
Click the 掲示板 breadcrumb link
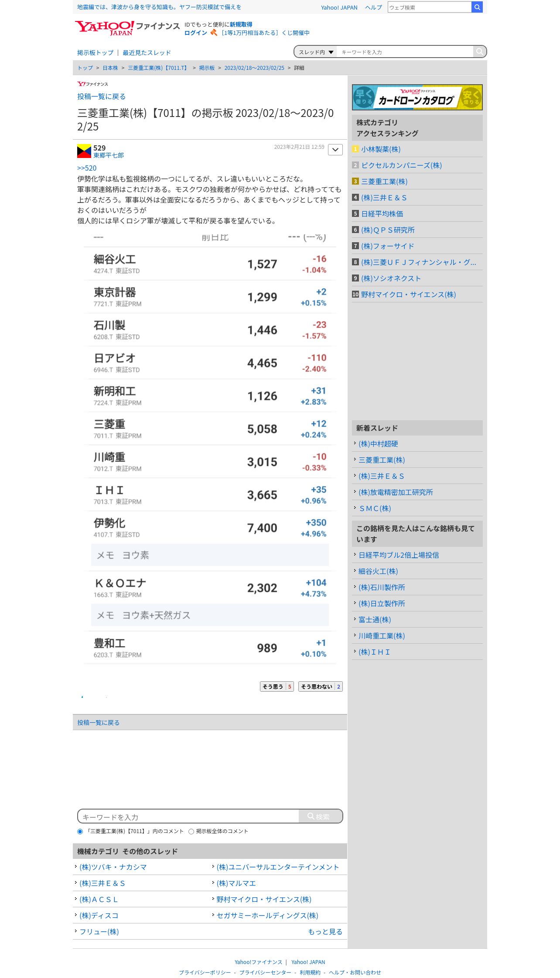(x=207, y=68)
